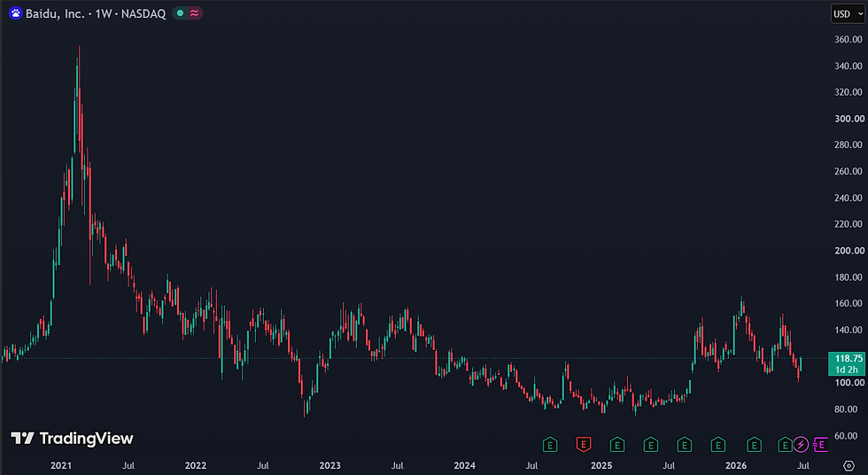Click the latest green candlestick by the price line
The image size is (868, 475).
click(x=801, y=363)
